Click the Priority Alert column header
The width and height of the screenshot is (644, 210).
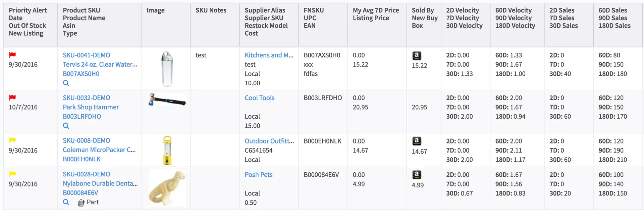click(28, 10)
